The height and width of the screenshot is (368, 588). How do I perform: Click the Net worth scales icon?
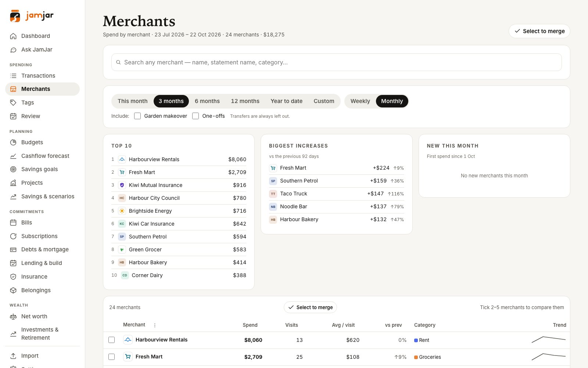pyautogui.click(x=13, y=316)
